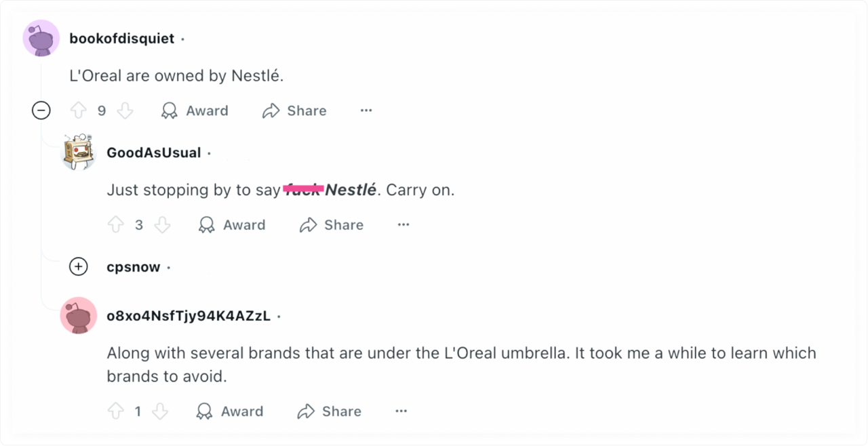The image size is (868, 446).
Task: Open the bookofdisquiet username link
Action: coord(122,39)
